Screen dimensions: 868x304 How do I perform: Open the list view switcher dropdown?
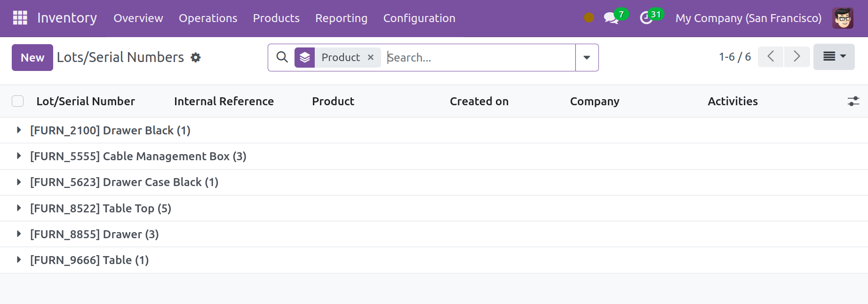pyautogui.click(x=834, y=57)
